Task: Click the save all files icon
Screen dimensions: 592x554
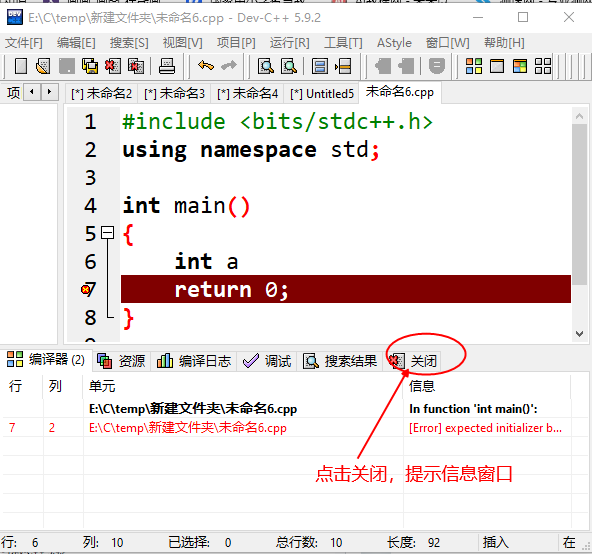Action: tap(90, 66)
